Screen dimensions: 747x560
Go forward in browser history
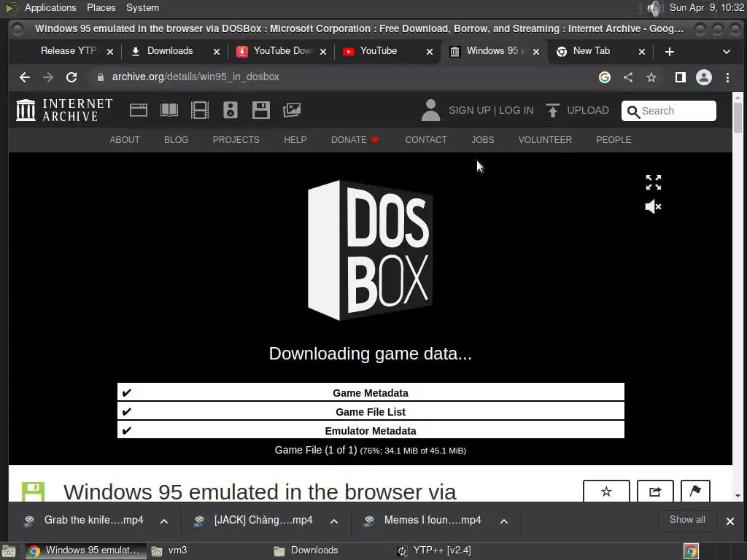click(x=48, y=77)
